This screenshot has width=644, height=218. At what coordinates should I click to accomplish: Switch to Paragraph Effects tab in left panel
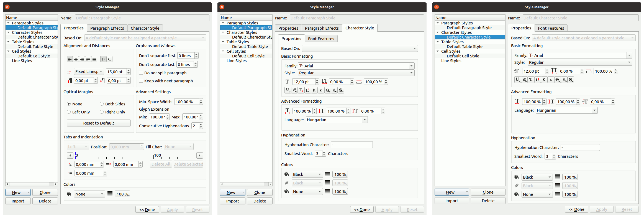click(x=107, y=28)
